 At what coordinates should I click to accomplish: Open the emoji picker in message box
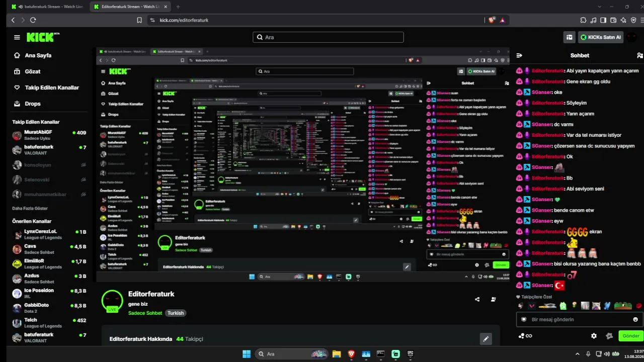click(635, 319)
